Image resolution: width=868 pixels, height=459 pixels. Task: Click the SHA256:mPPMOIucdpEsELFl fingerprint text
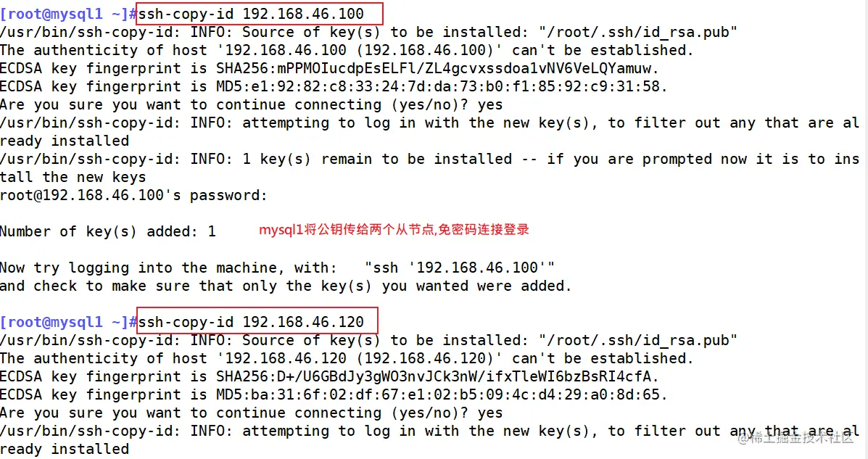437,68
